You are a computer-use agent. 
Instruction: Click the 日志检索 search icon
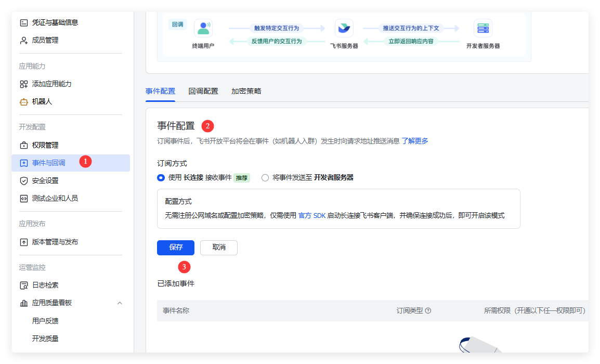(x=23, y=285)
